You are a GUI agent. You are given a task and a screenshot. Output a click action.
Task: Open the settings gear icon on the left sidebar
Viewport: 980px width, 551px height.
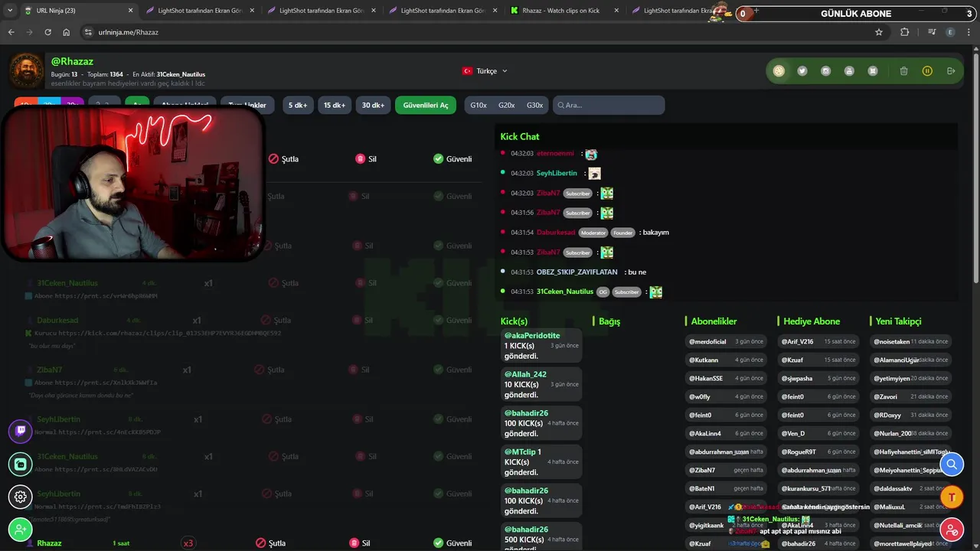coord(21,497)
